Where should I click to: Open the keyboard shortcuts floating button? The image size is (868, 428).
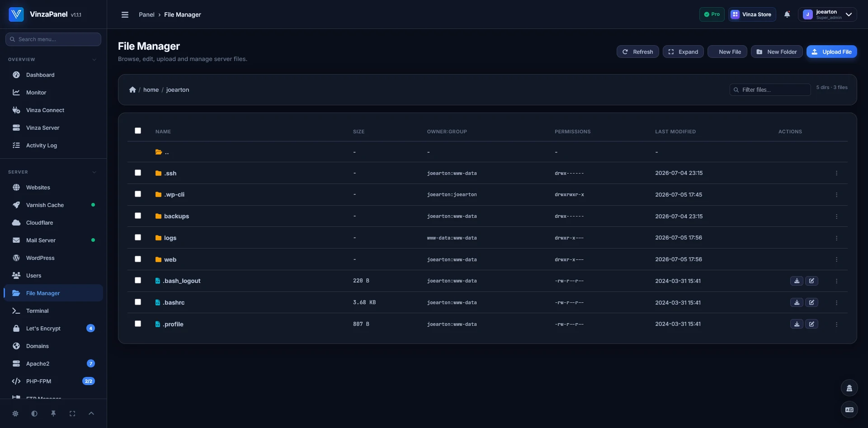click(x=849, y=409)
